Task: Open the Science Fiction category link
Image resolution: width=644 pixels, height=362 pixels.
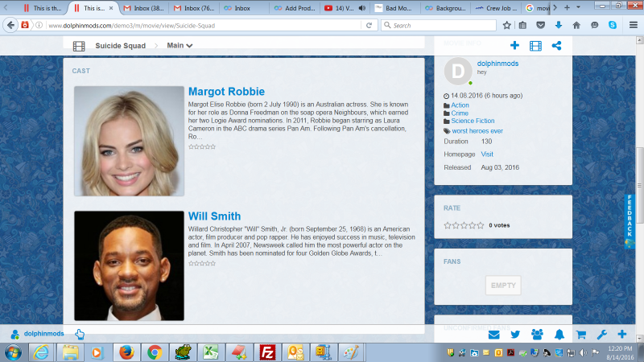Action: [x=473, y=121]
